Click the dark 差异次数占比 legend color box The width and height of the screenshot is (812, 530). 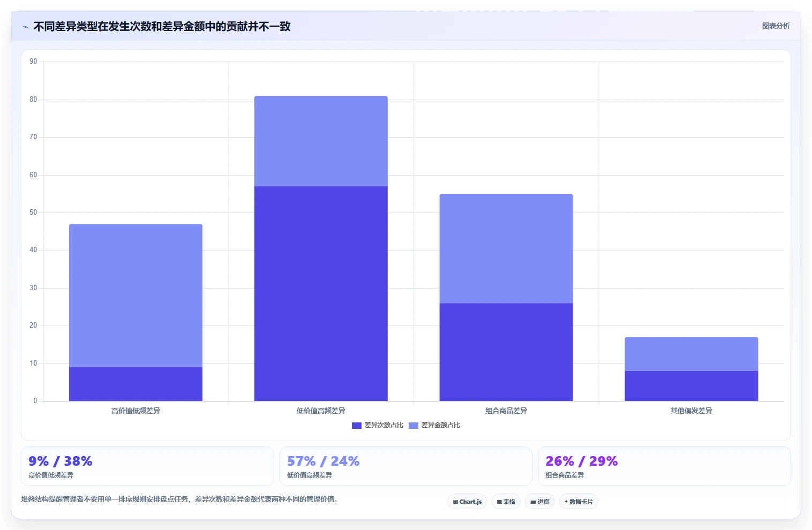coord(357,425)
